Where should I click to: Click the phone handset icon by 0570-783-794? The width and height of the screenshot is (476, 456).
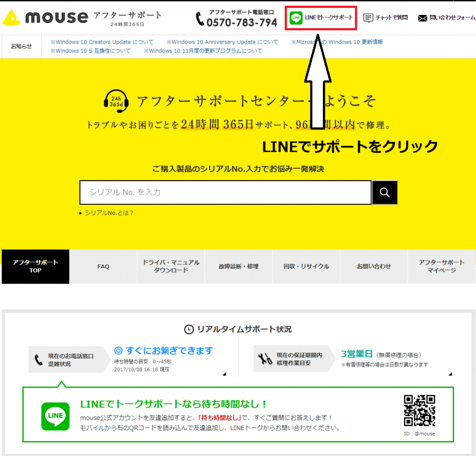200,19
